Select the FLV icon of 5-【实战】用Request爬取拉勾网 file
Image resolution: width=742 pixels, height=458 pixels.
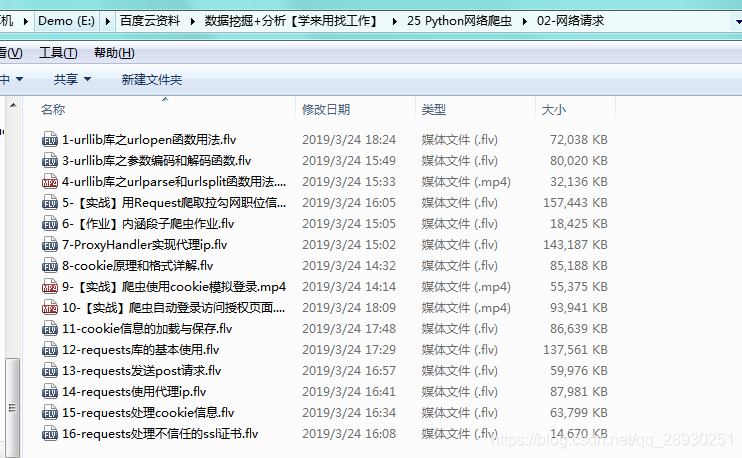coord(50,203)
